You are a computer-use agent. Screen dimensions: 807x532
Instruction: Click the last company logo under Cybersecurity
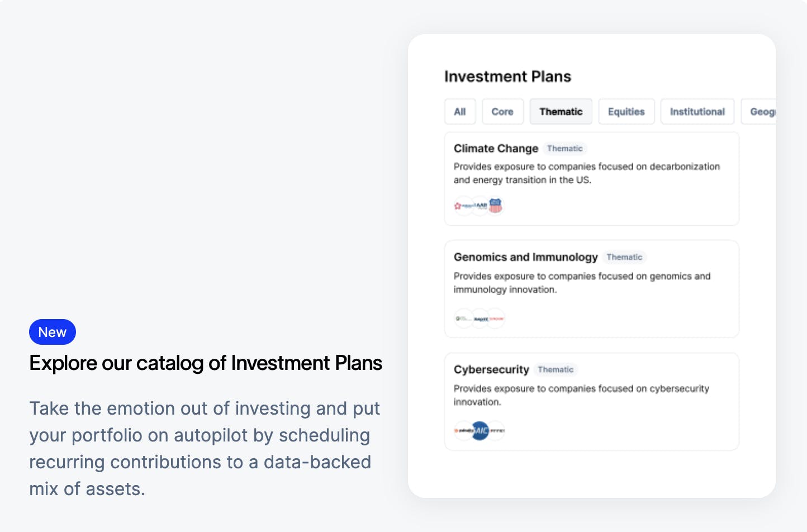tap(496, 430)
